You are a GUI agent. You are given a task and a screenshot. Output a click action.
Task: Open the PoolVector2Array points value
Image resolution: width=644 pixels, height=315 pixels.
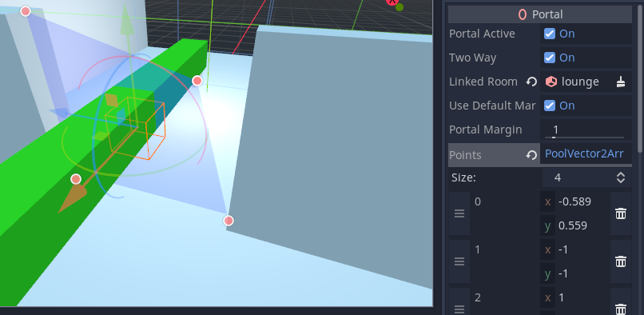(586, 154)
